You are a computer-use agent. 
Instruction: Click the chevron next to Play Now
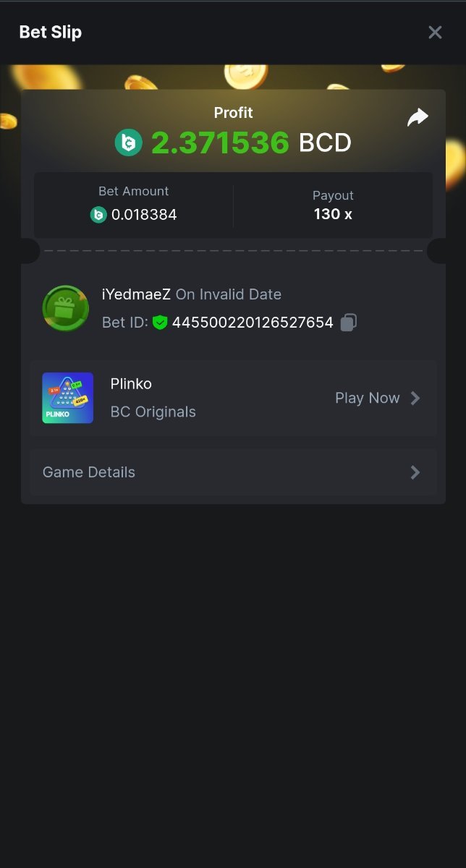click(415, 398)
